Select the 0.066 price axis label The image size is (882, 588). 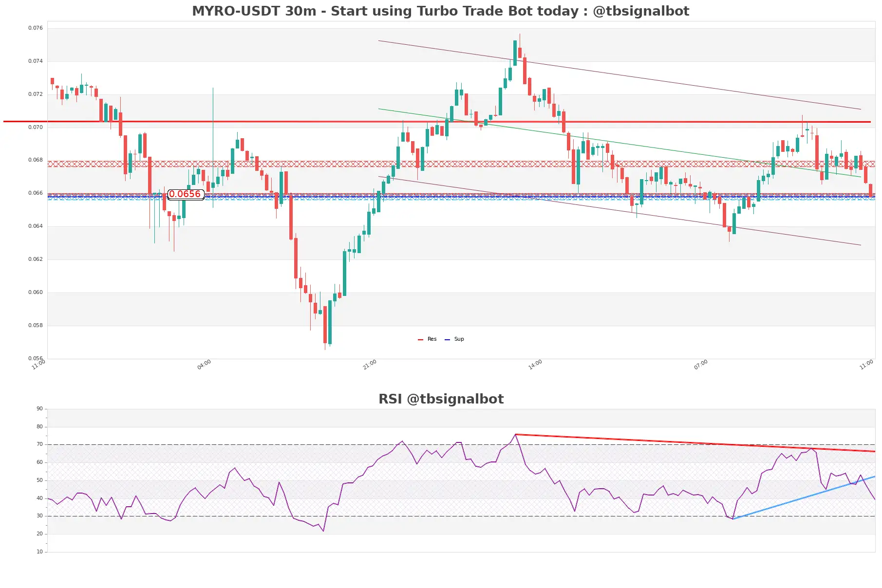click(36, 193)
